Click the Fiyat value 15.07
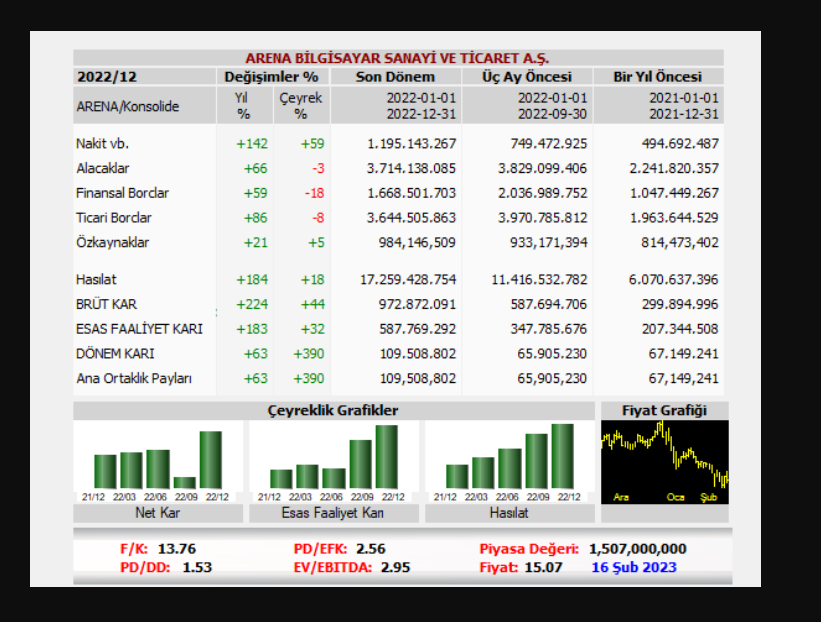 [543, 567]
